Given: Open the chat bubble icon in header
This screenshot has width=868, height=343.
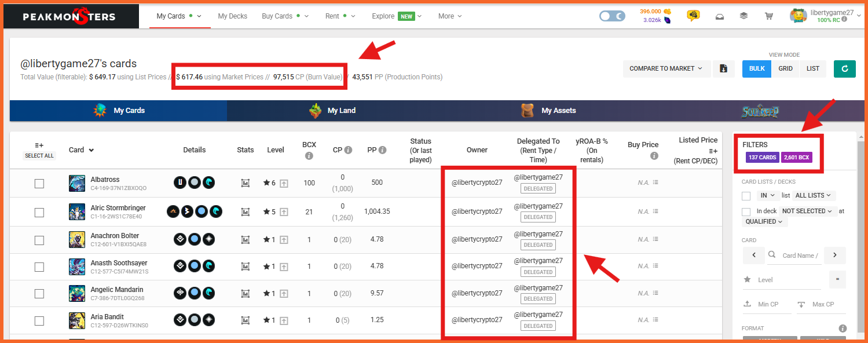Looking at the screenshot, I should 693,16.
